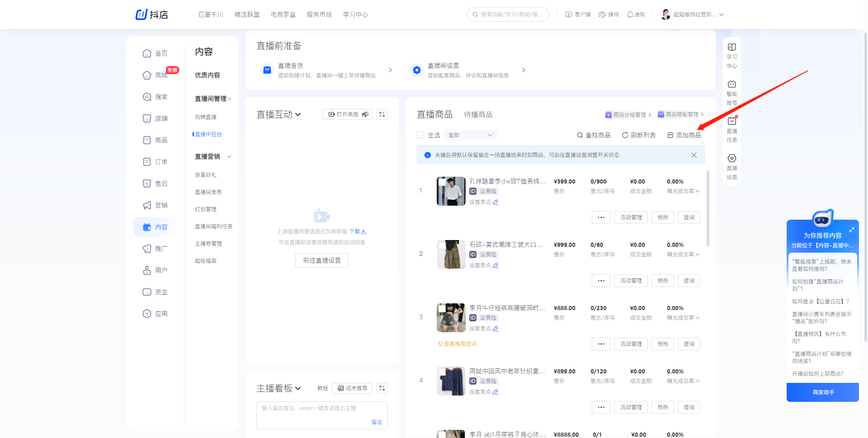The height and width of the screenshot is (438, 868).
Task: Select checkbox on 石硕 product thumbnail
Action: (442, 245)
